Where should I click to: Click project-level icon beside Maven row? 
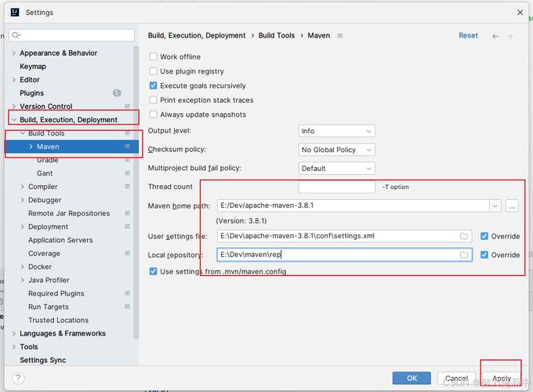pos(127,147)
